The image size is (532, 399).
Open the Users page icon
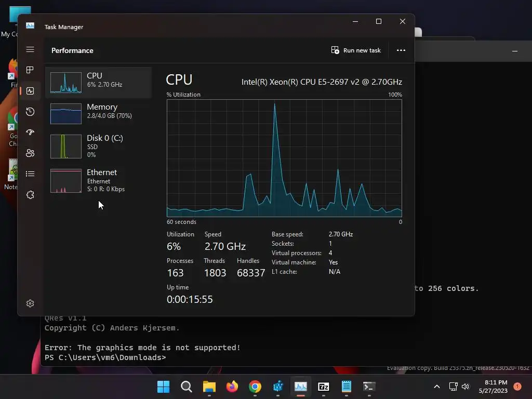coord(30,153)
